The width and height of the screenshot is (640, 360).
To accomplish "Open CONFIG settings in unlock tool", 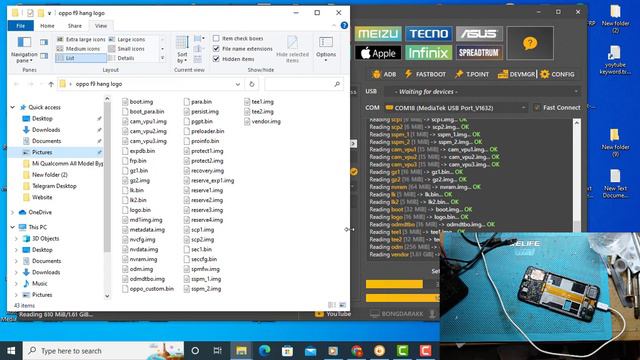I will tap(557, 74).
